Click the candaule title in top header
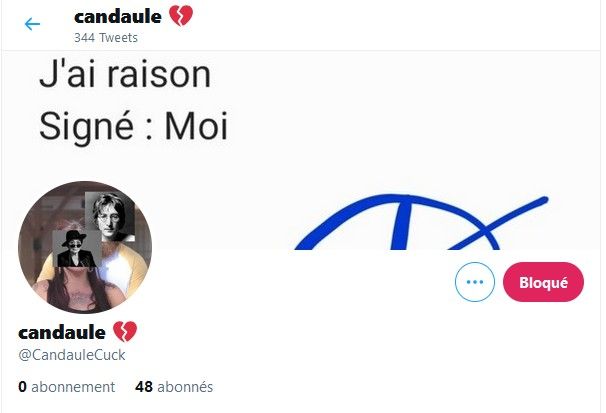Viewport: 606px width, 413px height. click(x=118, y=17)
